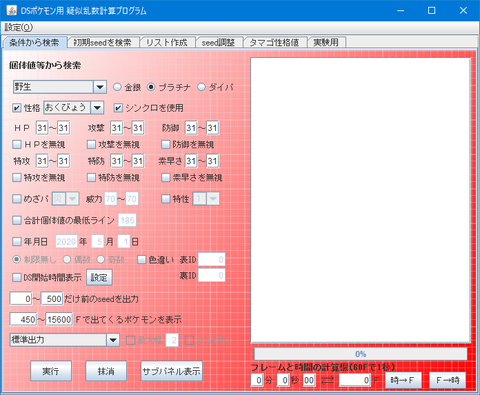The height and width of the screenshot is (395, 480).
Task: Click the 0% progress bar
Action: 360,354
